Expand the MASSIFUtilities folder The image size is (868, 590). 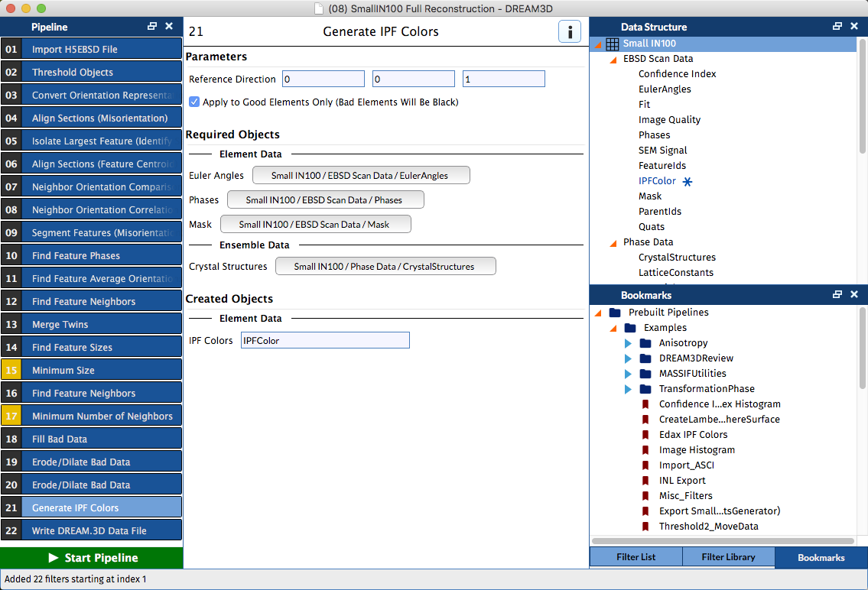point(628,374)
